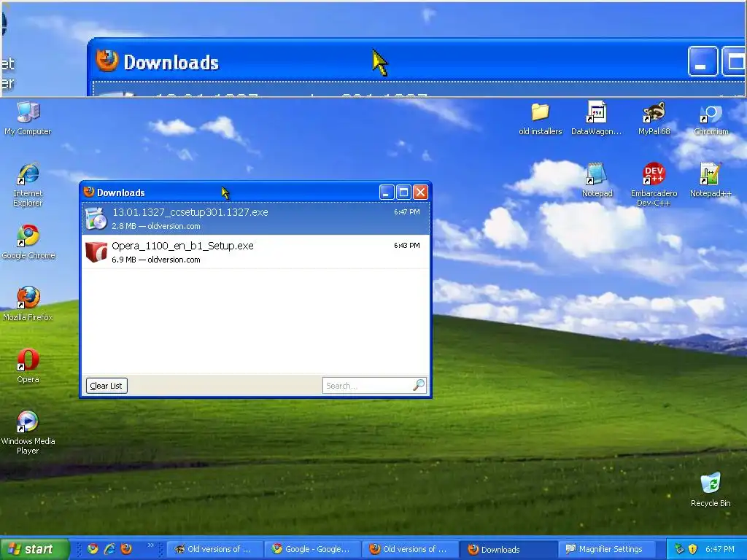Select the Mozilla Firefox desktop shortcut
This screenshot has height=560, width=747.
tap(28, 304)
